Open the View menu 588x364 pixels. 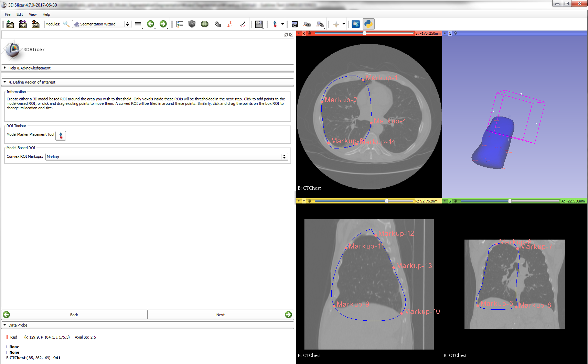[33, 14]
